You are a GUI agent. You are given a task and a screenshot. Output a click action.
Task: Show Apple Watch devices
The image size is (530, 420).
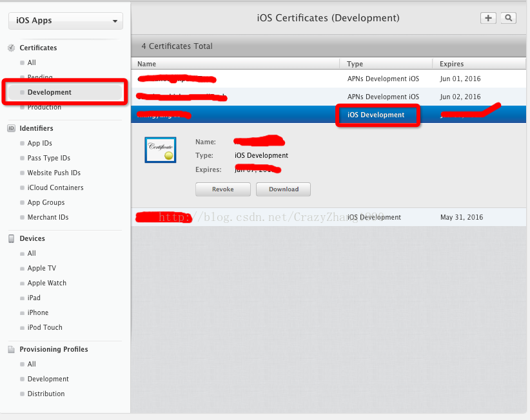click(46, 283)
